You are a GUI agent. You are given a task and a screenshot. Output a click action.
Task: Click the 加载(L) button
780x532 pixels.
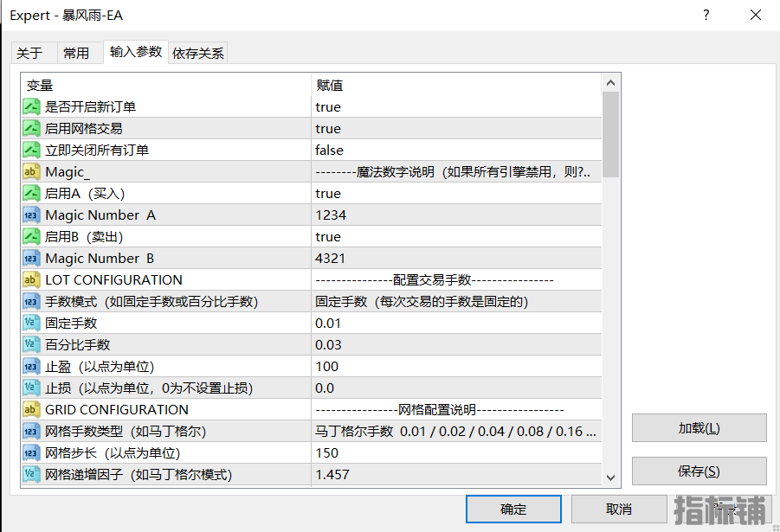point(699,428)
